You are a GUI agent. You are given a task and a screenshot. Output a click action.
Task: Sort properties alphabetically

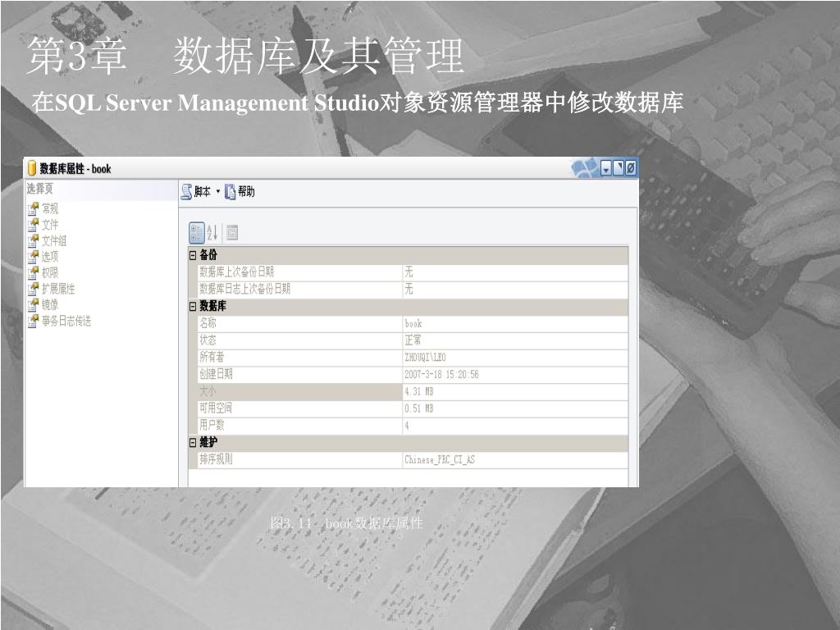tap(212, 232)
